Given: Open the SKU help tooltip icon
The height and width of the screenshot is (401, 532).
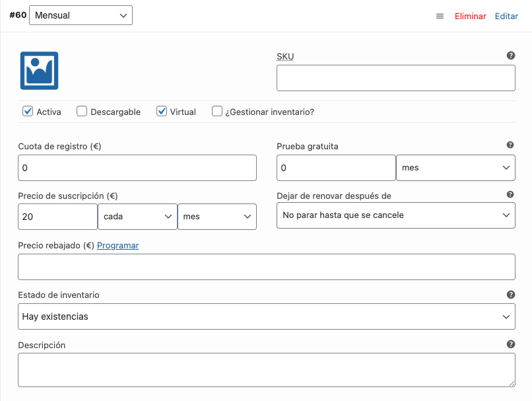Looking at the screenshot, I should click(x=510, y=55).
